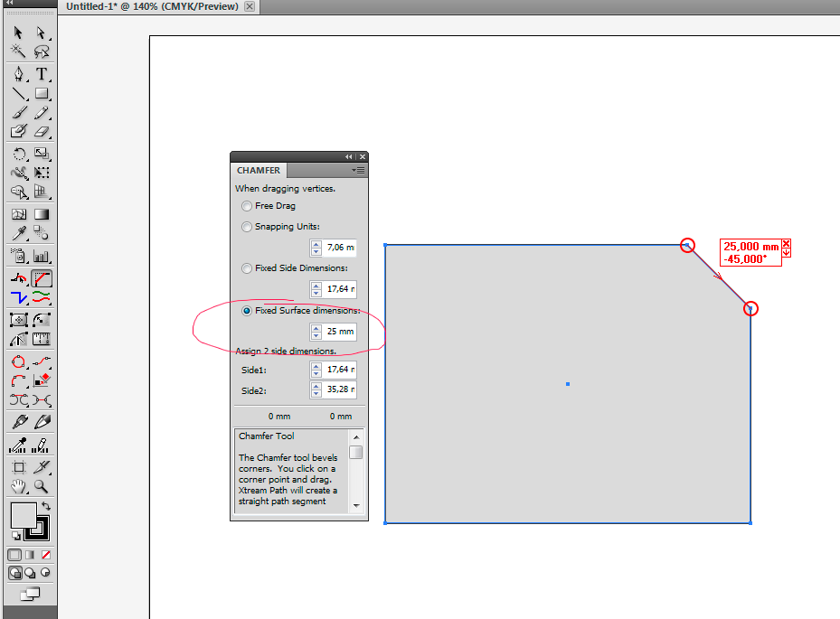840x619 pixels.
Task: Choose the Rectangle tool
Action: pos(42,93)
